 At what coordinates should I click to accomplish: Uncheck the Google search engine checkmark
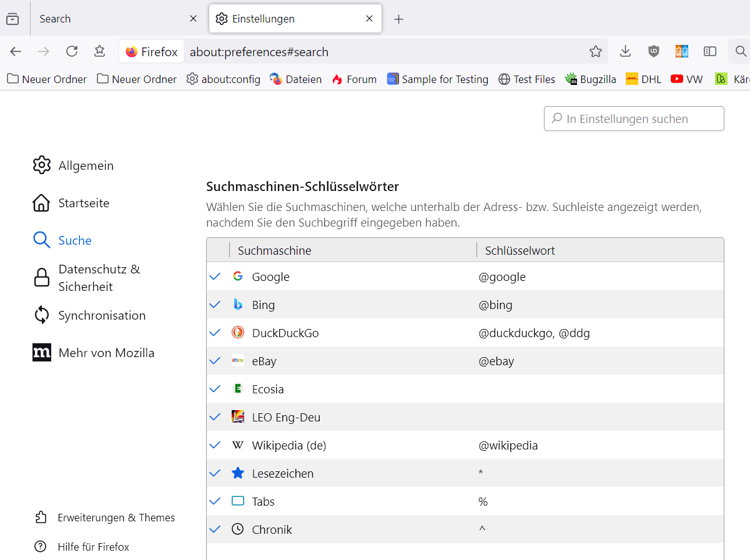(x=215, y=277)
